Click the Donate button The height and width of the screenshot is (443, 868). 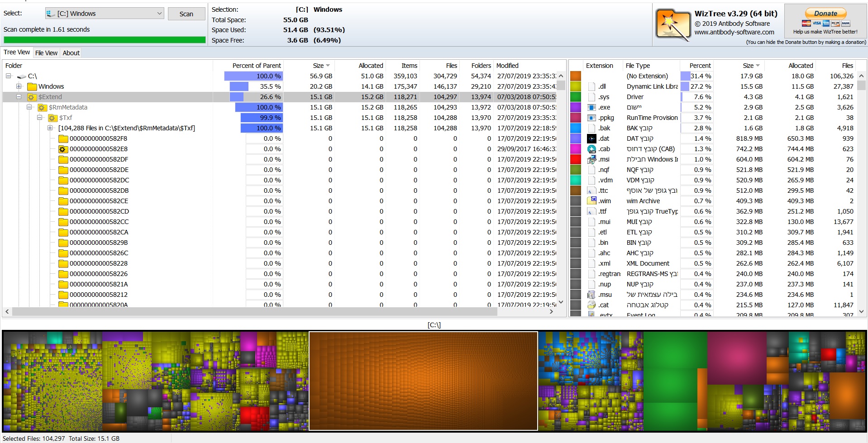(x=825, y=14)
